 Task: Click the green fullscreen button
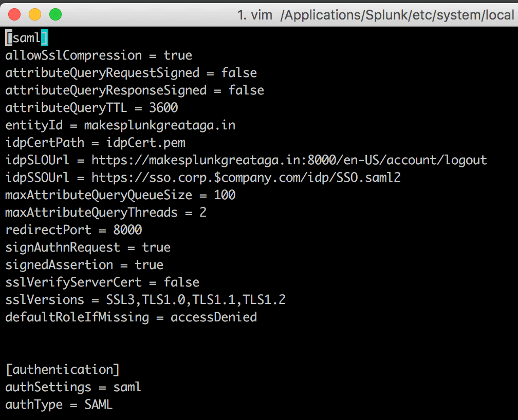54,14
